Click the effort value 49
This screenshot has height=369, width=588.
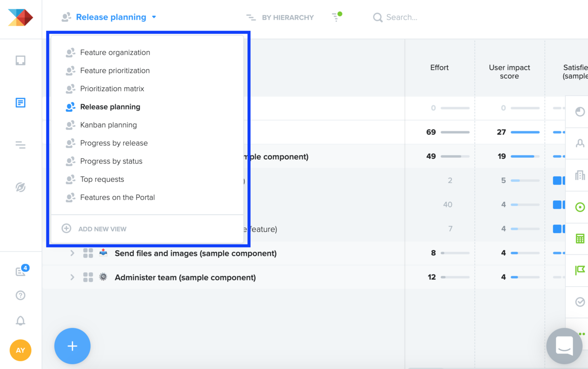pyautogui.click(x=431, y=156)
